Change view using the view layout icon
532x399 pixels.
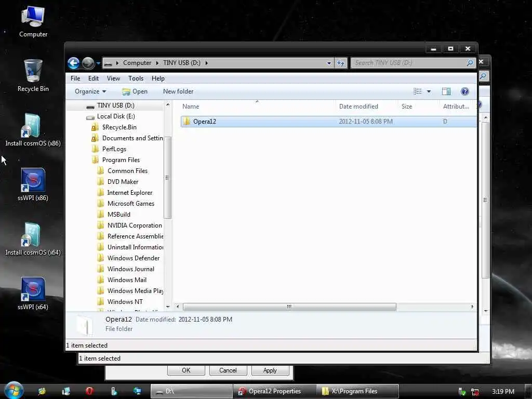[x=418, y=91]
